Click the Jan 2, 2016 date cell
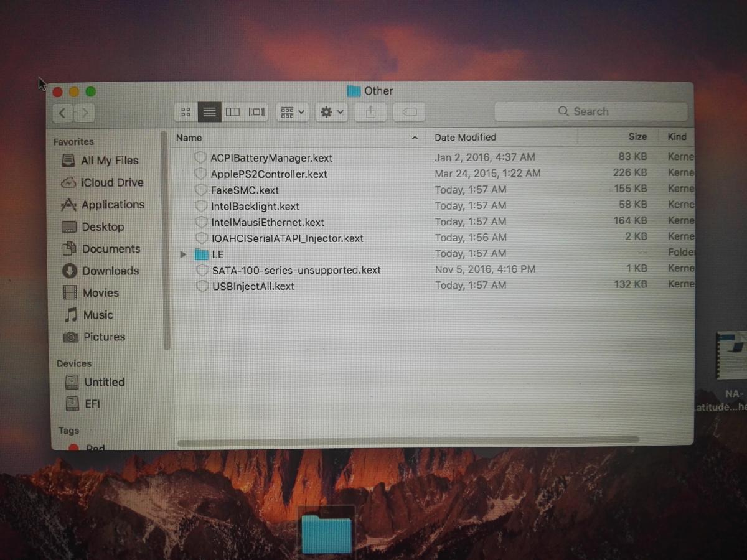 485,157
